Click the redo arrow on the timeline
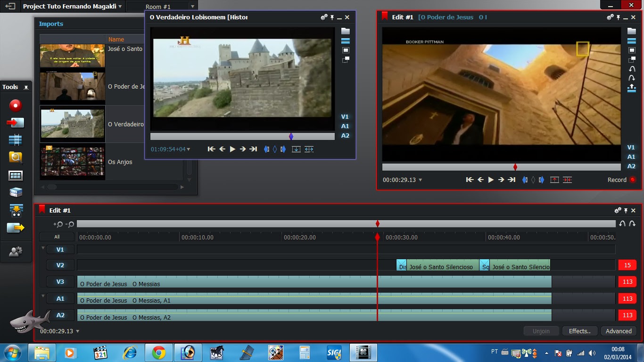The height and width of the screenshot is (362, 644). point(632,224)
